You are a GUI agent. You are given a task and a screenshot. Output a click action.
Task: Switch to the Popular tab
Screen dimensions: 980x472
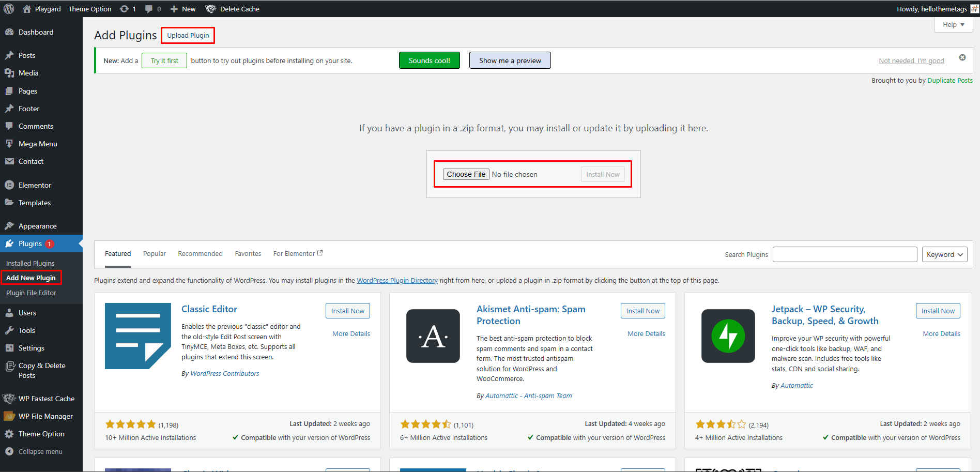point(155,253)
